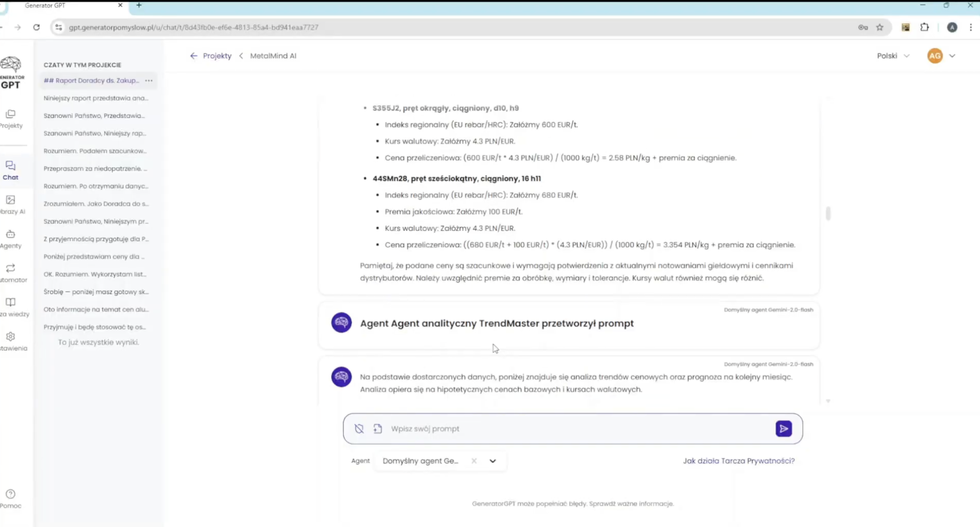Open the Agenty sidebar section

pos(11,239)
